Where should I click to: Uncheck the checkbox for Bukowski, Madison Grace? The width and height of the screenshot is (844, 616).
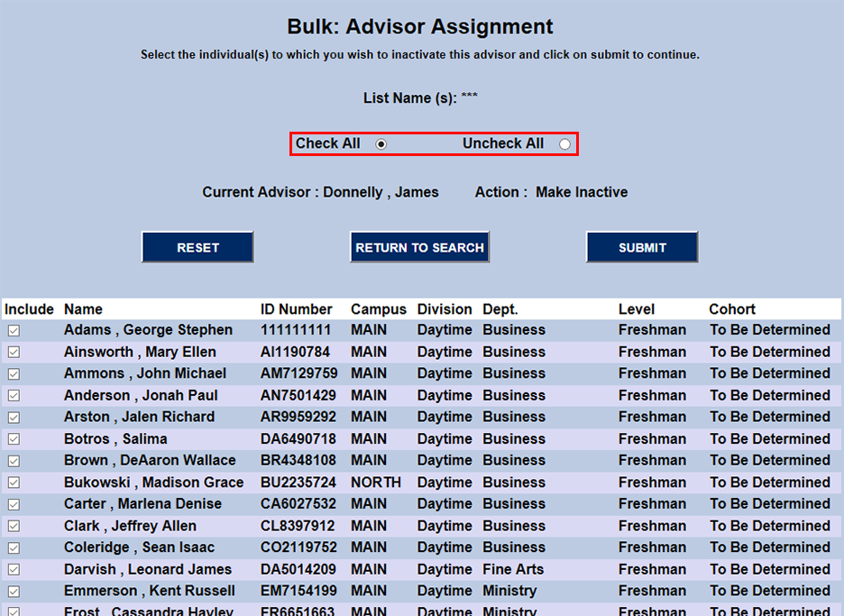13,482
